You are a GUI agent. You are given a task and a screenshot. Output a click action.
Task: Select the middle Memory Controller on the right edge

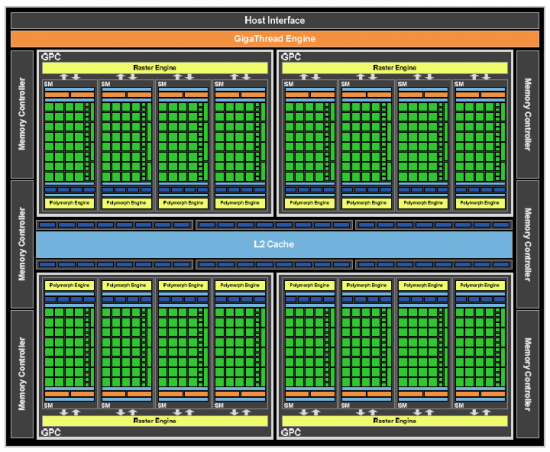point(528,244)
